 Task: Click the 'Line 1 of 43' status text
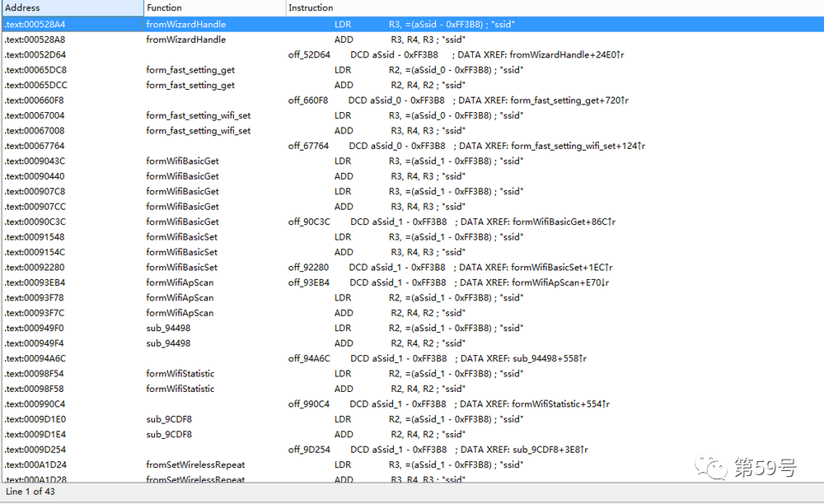point(30,492)
